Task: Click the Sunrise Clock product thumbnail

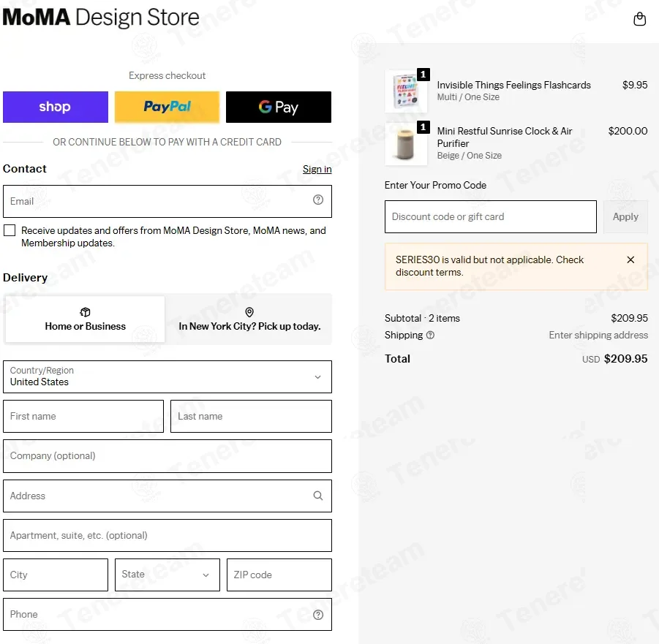Action: (406, 144)
